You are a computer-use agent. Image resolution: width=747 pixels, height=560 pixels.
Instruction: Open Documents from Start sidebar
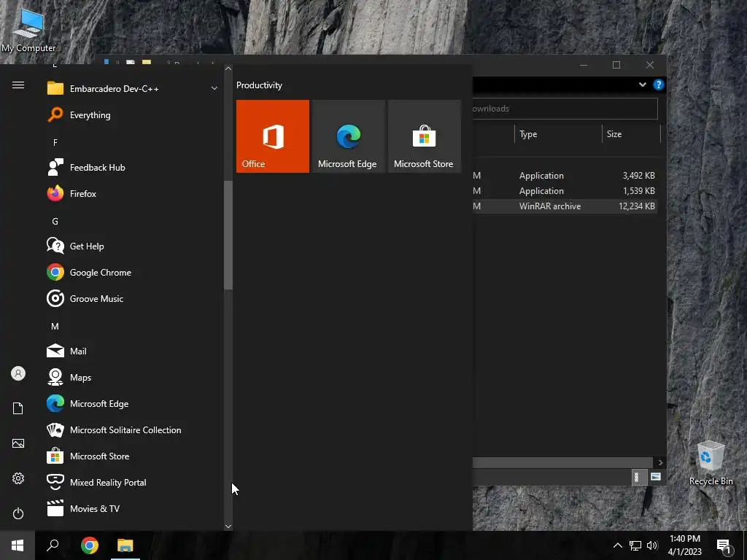click(18, 408)
